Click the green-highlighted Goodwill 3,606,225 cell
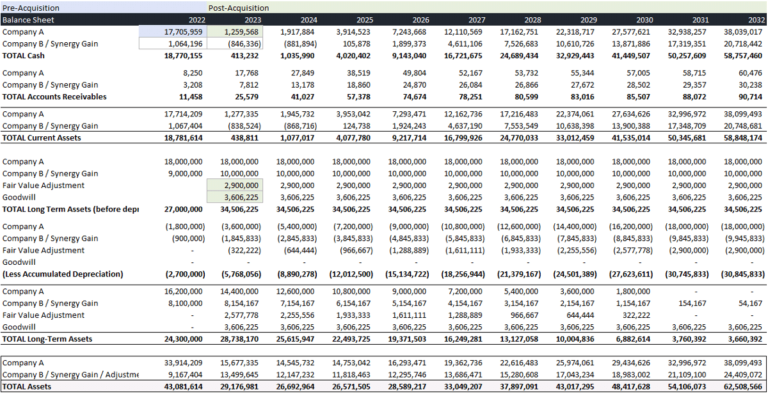The image size is (768, 394). 235,197
